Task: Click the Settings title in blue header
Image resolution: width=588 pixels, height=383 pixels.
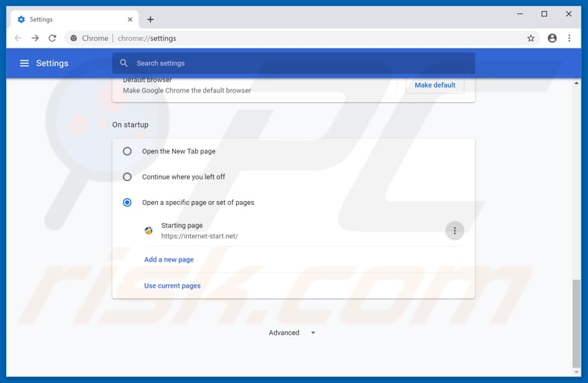Action: pos(52,63)
